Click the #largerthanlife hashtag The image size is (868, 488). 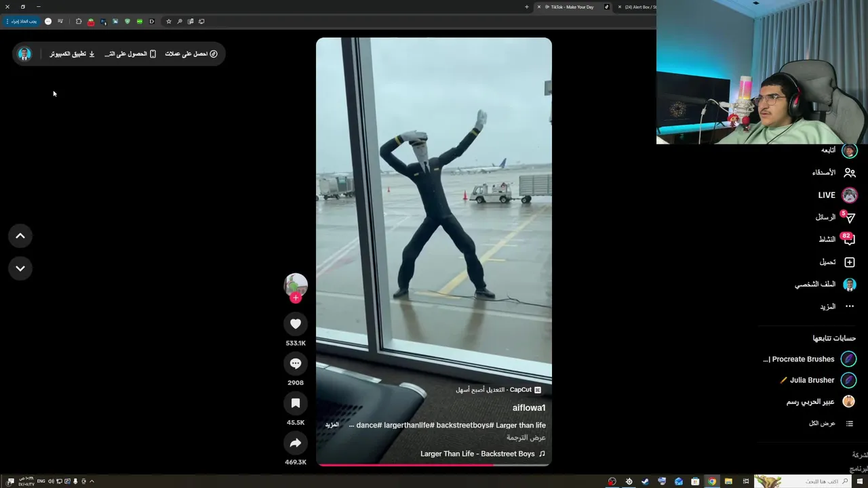click(408, 425)
